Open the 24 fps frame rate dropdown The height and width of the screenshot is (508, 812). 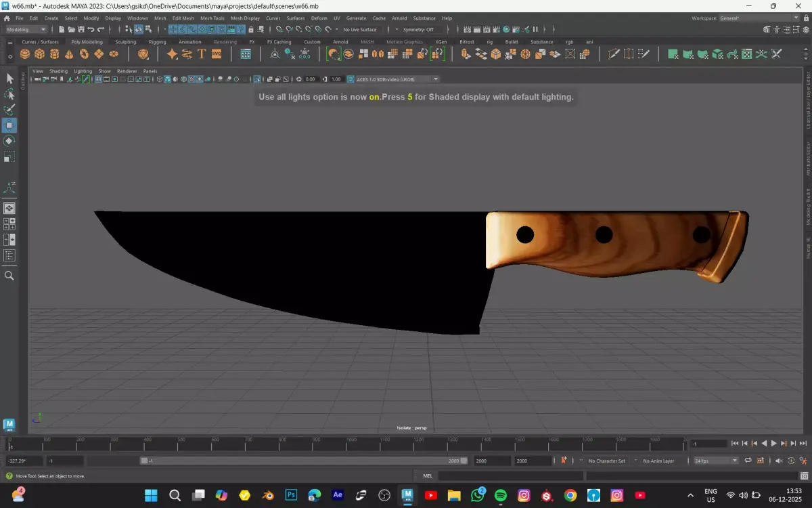pyautogui.click(x=716, y=461)
